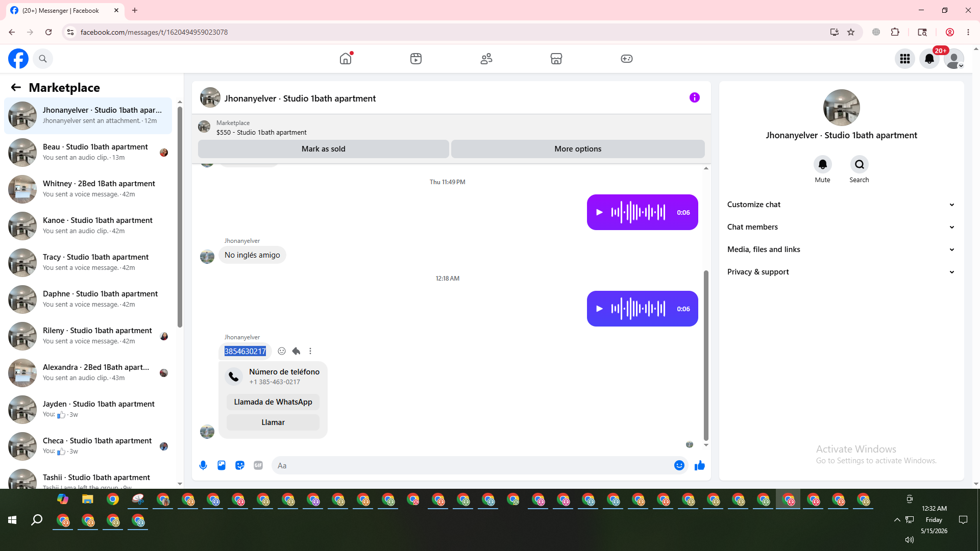Click the chat list scrollbar
The width and height of the screenshot is (980, 551).
coord(180,217)
